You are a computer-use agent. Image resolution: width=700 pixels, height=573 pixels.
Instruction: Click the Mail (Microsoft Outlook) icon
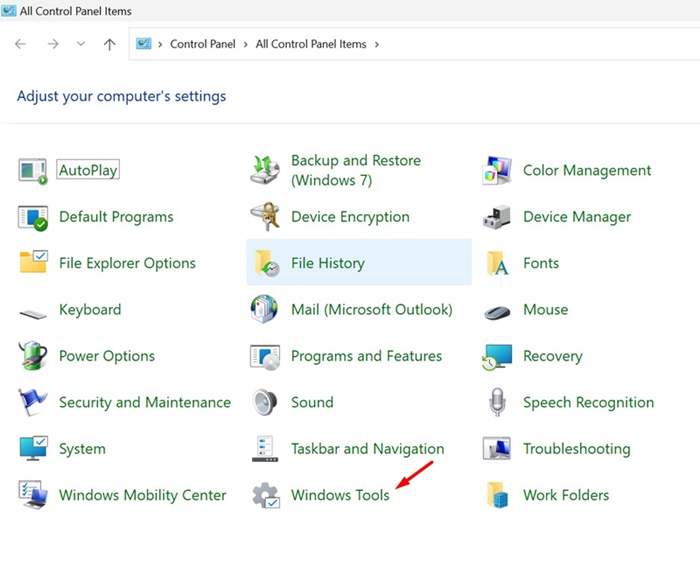[x=264, y=310]
